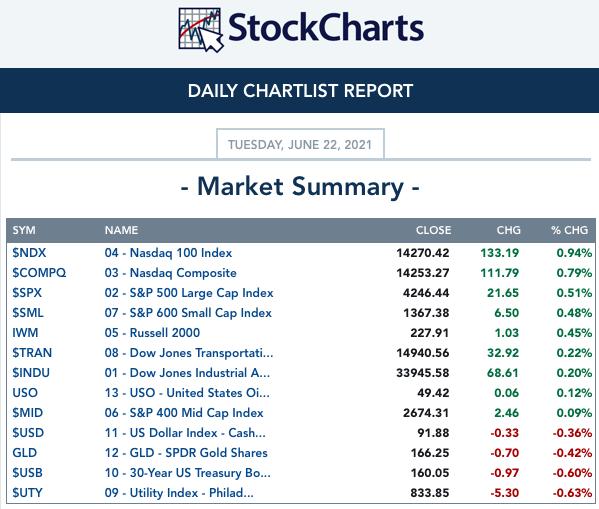Screen dimensions: 599x509
Task: Select the S&P 500 Large Cap Index link
Action: click(x=189, y=293)
